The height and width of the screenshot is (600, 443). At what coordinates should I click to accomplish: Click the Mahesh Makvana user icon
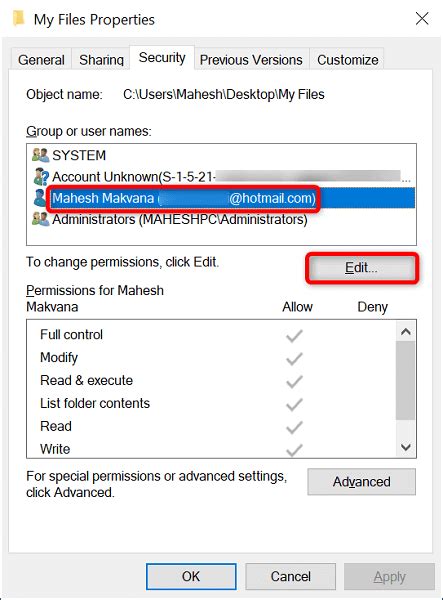point(39,198)
